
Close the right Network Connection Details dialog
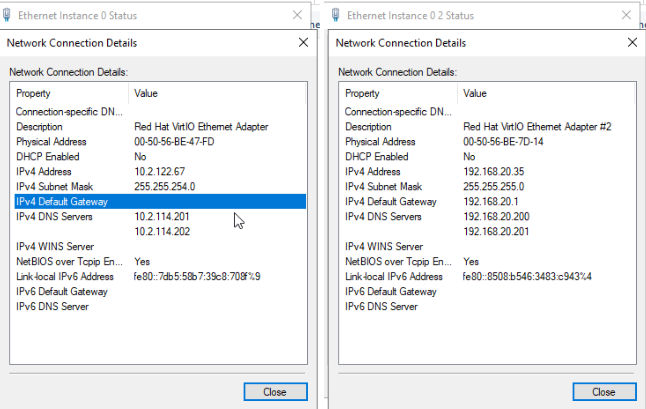point(632,43)
